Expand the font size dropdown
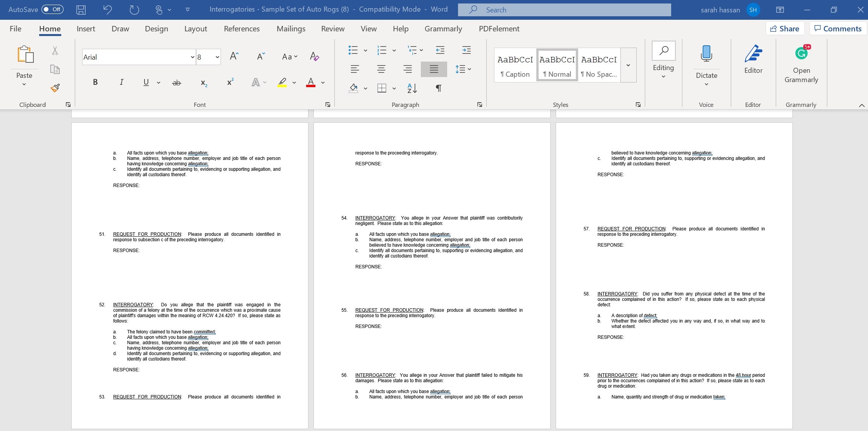This screenshot has height=431, width=868. pyautogui.click(x=217, y=57)
